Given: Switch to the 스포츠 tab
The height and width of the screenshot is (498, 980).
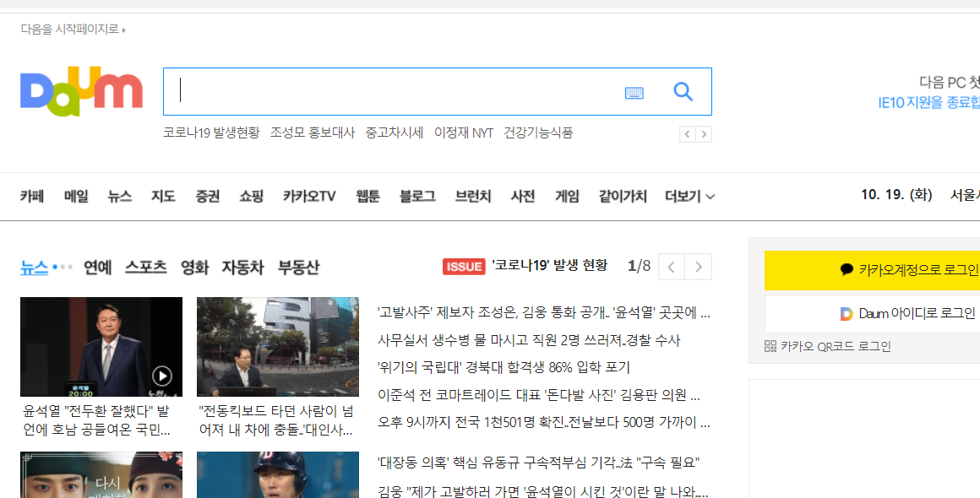Looking at the screenshot, I should pos(146,267).
